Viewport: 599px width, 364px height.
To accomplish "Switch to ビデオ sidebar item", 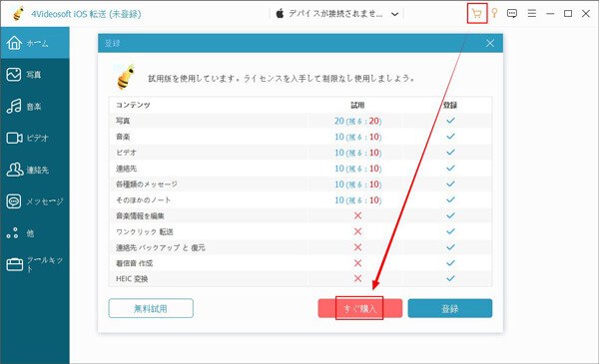I will click(35, 138).
